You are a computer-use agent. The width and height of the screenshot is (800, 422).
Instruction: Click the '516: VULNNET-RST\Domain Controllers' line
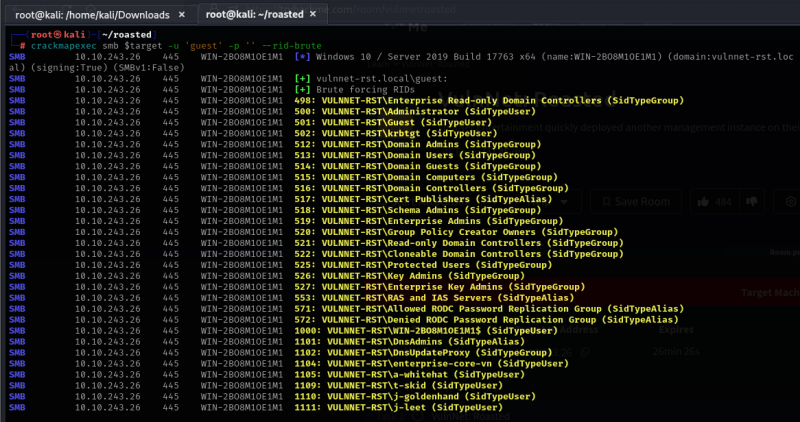click(431, 188)
